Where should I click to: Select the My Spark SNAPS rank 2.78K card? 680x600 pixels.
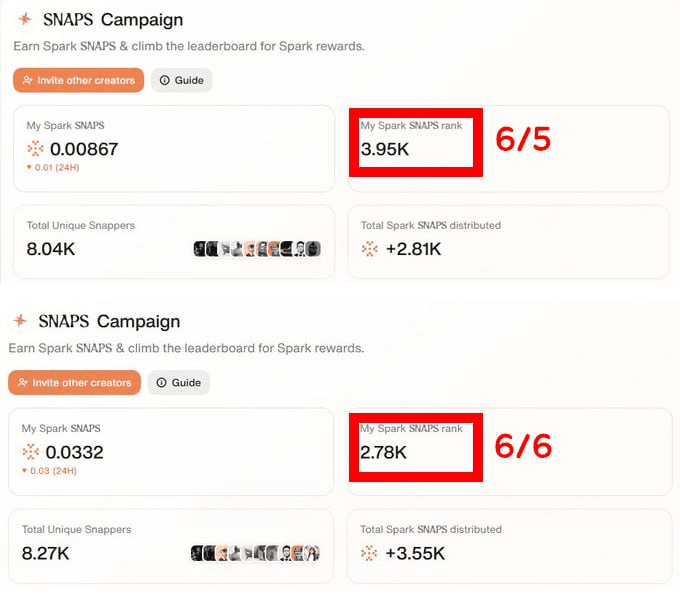point(510,451)
